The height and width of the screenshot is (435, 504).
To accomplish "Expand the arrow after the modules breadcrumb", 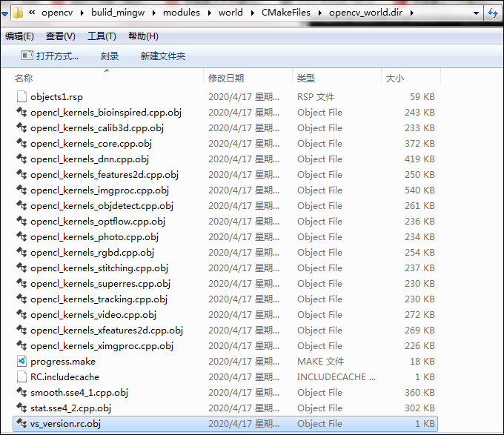I will [210, 13].
